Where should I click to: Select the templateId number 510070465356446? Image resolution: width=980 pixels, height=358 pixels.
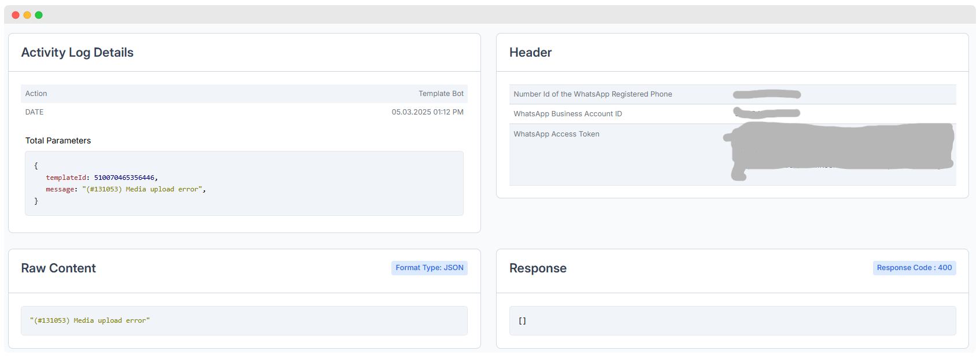[x=124, y=178]
